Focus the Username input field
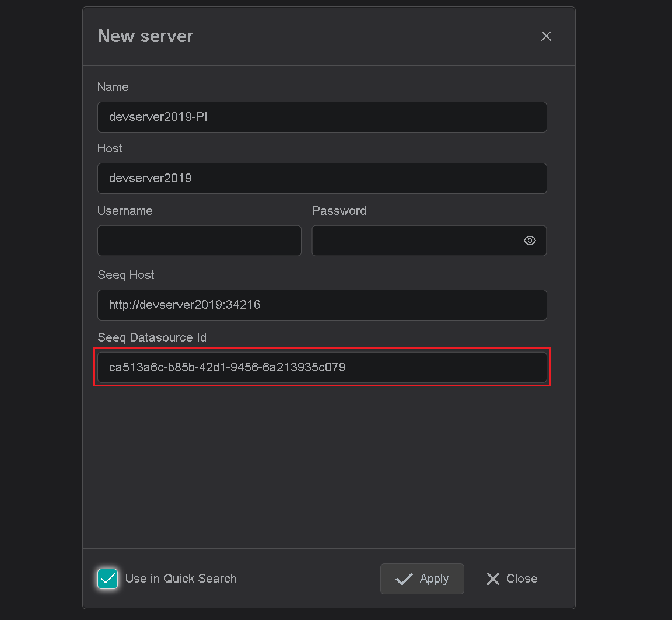672x620 pixels. tap(199, 241)
